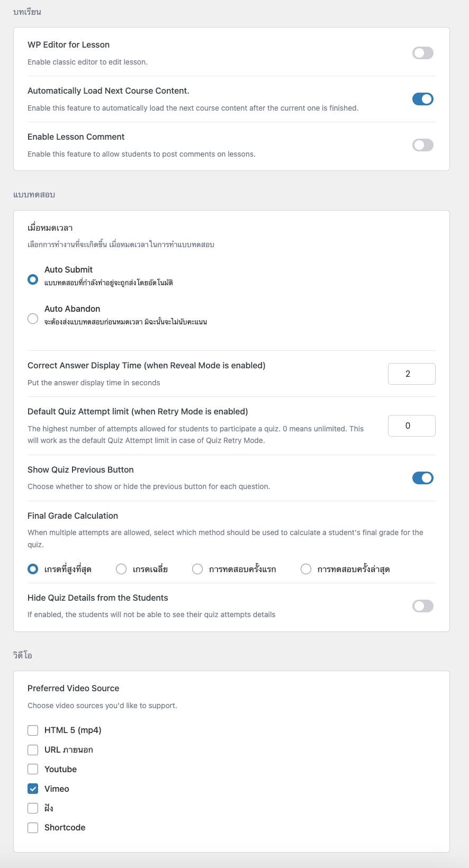
Task: Tick the Youtube video source checkbox
Action: click(33, 769)
